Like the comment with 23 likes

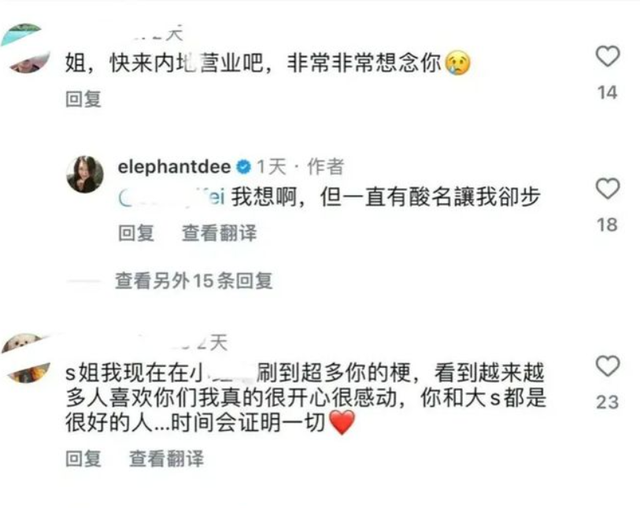tap(608, 366)
